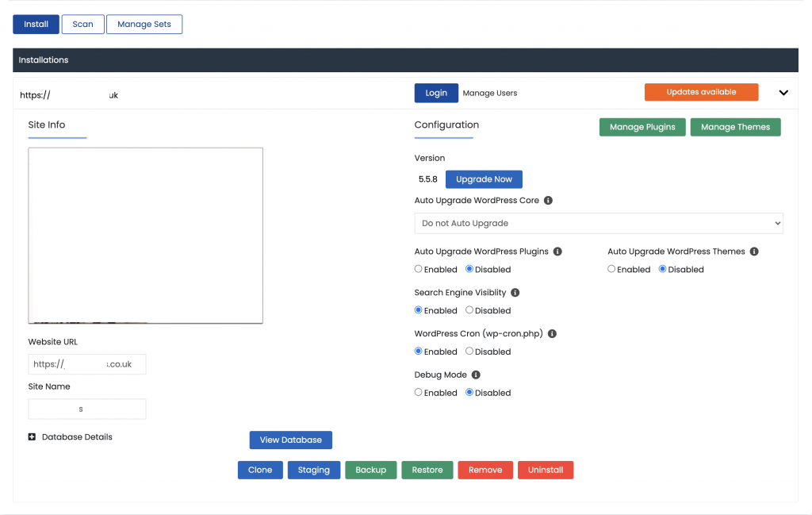Click the WordPress Cron info icon
Screen dimensions: 812x515
coord(552,333)
